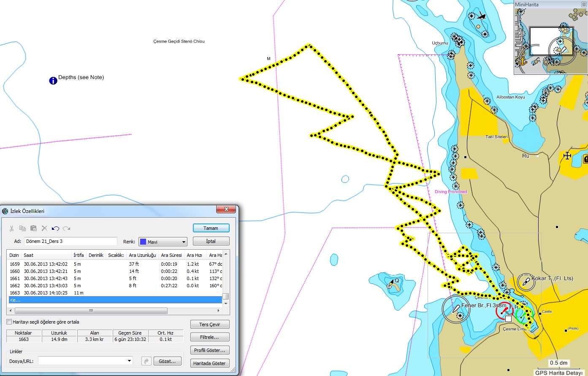Click the Profili Göster... button
Viewport: 588px width, 376px height.
210,350
